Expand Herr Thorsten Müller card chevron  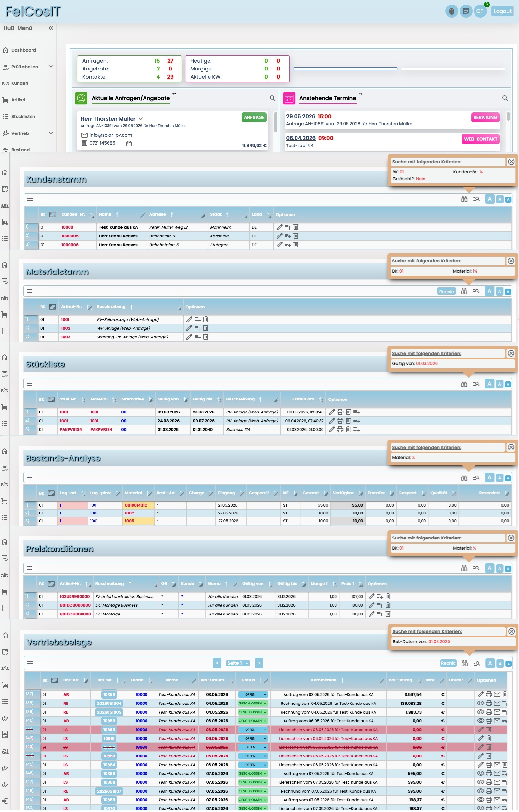point(141,119)
